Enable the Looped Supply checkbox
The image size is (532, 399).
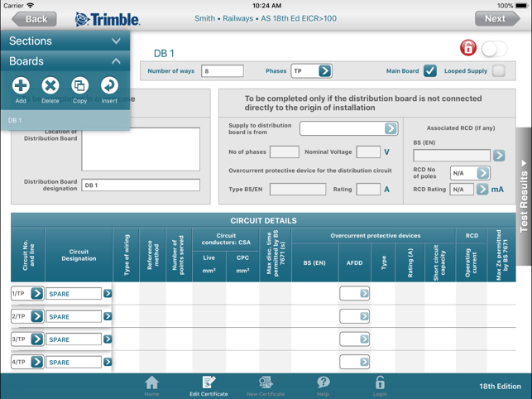498,70
